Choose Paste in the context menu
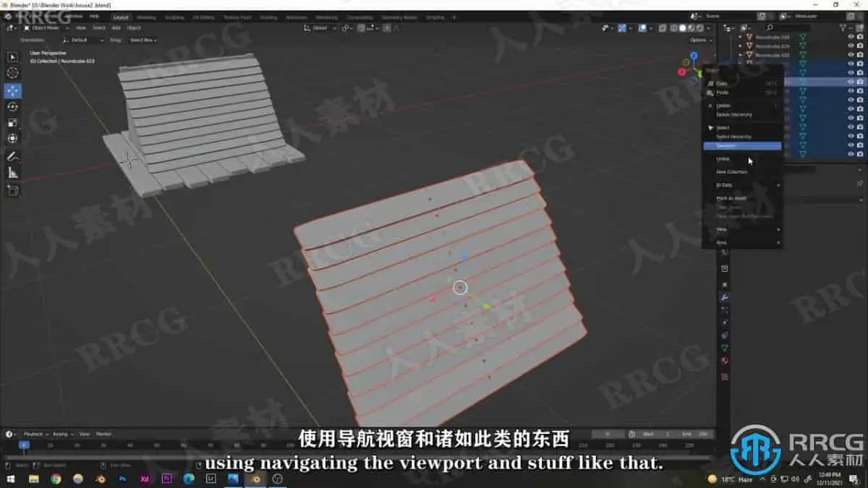The width and height of the screenshot is (868, 488). click(742, 93)
